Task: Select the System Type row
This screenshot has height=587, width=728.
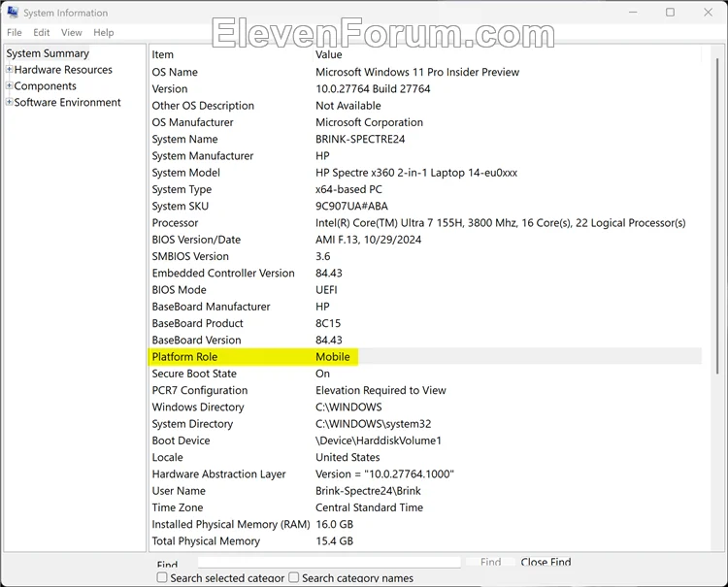Action: click(425, 189)
